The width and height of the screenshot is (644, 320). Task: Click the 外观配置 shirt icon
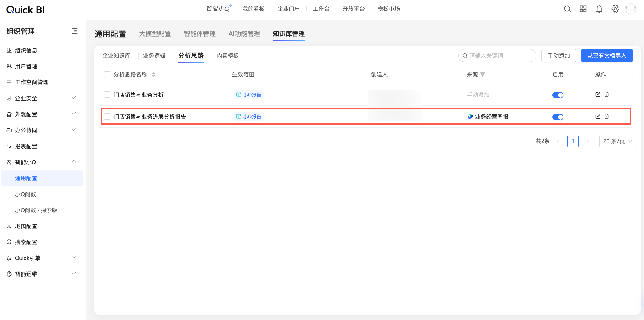(x=9, y=114)
